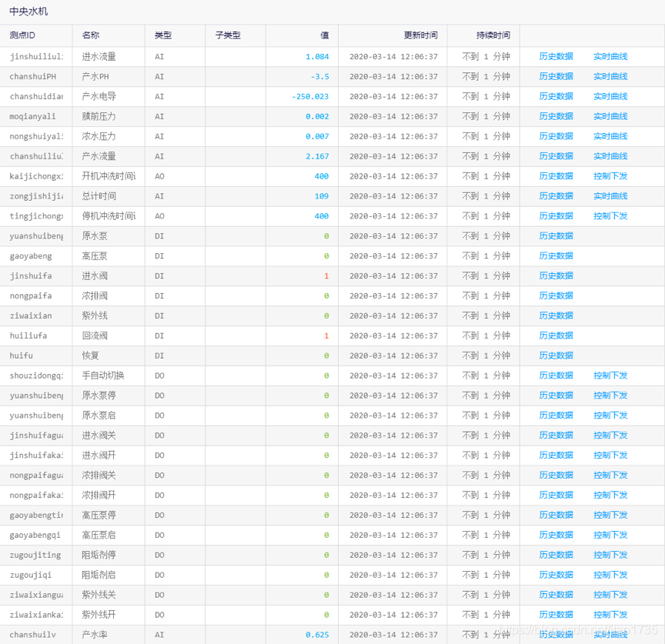Click the zugoujiqi point ID
Viewport: 665px width, 644px height.
pos(31,575)
